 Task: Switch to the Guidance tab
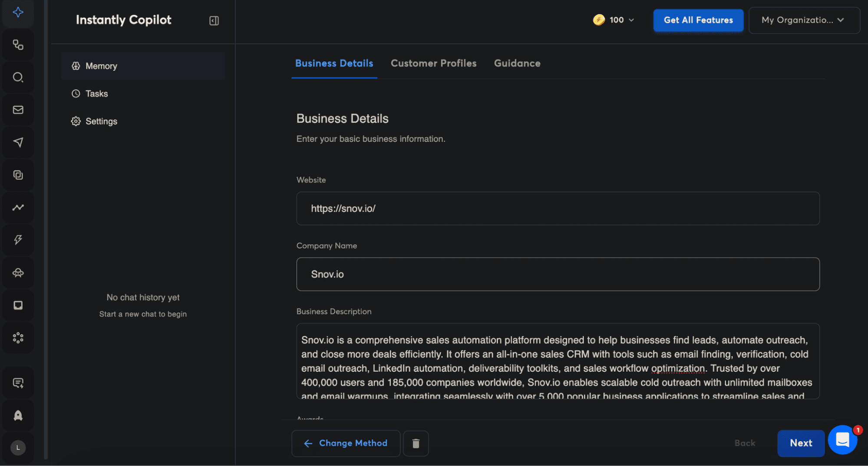click(x=517, y=63)
